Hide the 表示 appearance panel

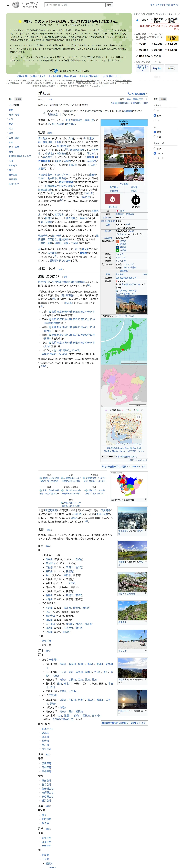(x=163, y=99)
